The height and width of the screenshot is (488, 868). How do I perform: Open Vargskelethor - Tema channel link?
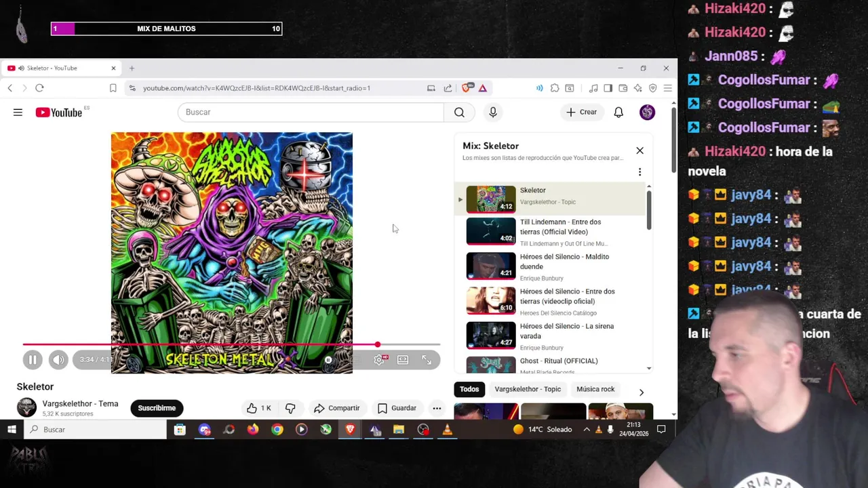[x=80, y=403]
